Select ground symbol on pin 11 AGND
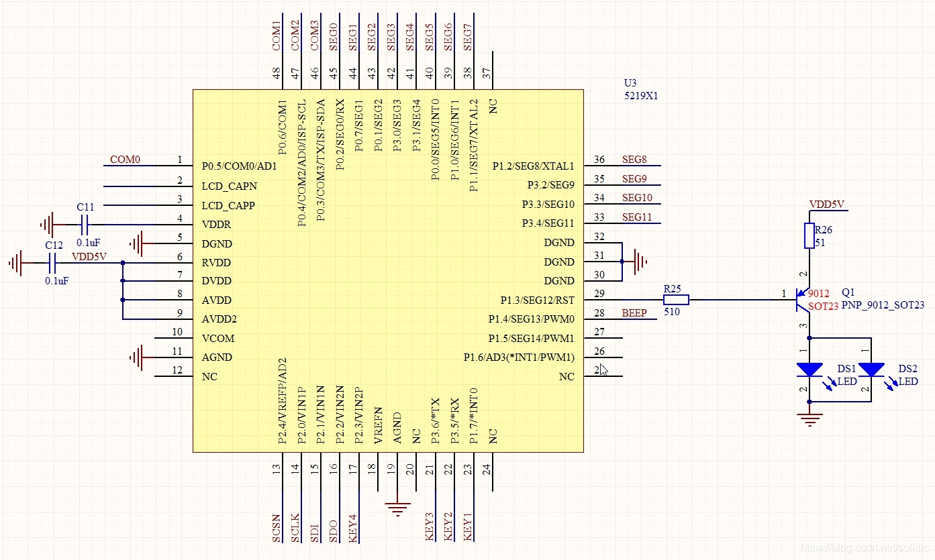935x560 pixels. coord(137,357)
